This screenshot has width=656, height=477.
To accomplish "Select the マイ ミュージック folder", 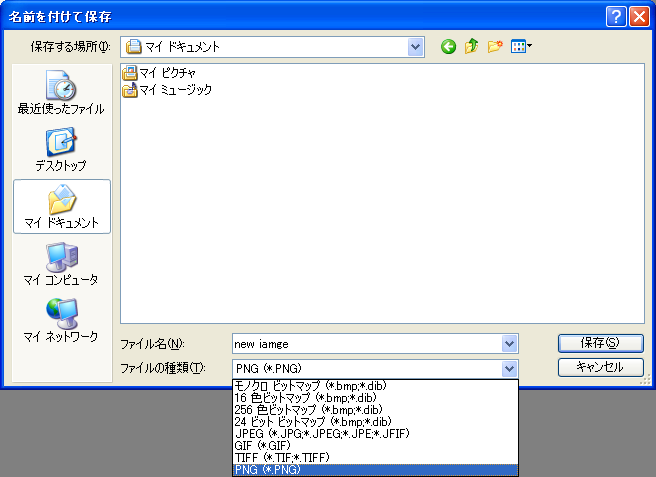I will (x=167, y=90).
